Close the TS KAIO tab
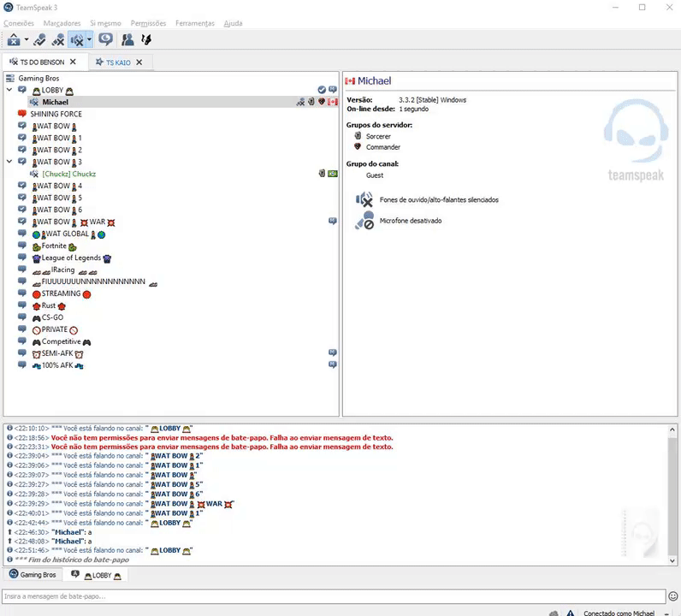The image size is (681, 616). coord(139,62)
